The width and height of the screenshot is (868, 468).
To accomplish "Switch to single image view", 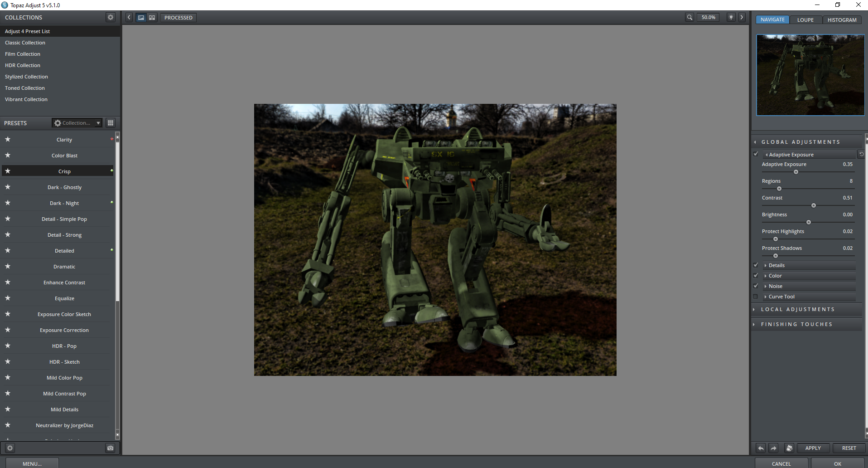I will 141,17.
